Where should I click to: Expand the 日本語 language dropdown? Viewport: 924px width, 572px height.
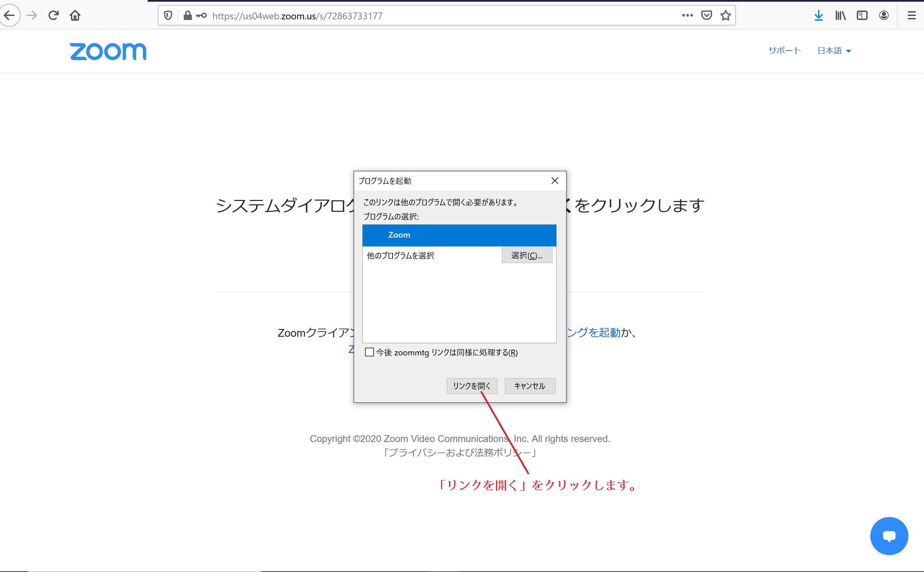[834, 51]
